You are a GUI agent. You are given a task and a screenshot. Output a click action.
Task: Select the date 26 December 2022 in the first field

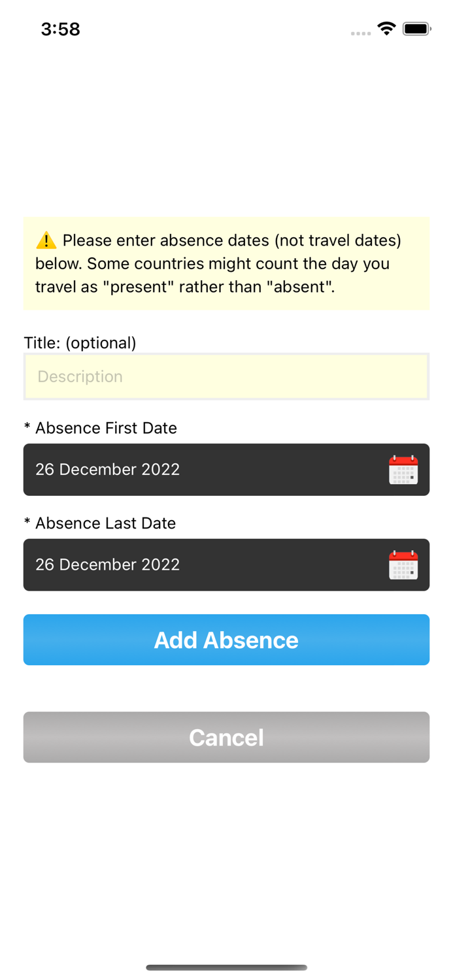107,469
